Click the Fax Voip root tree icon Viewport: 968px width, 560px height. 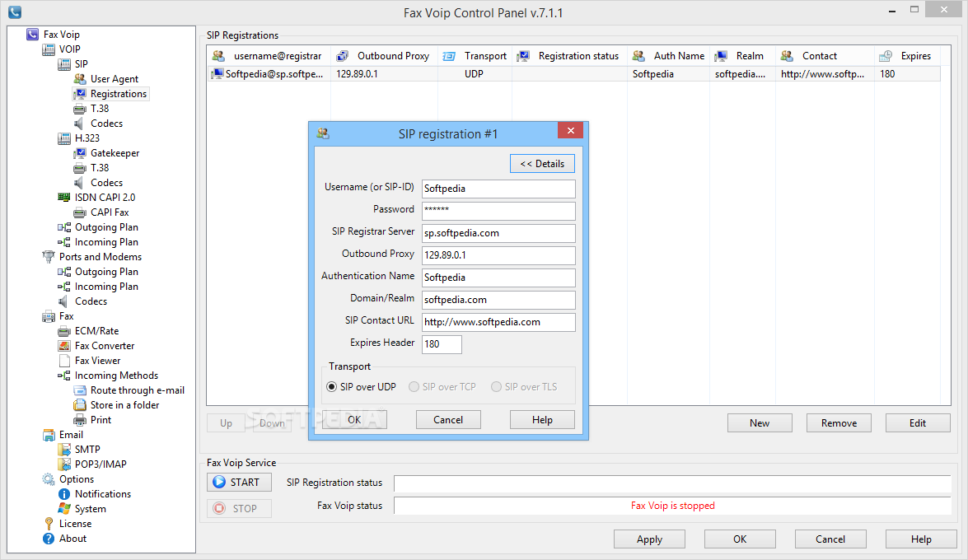[33, 34]
